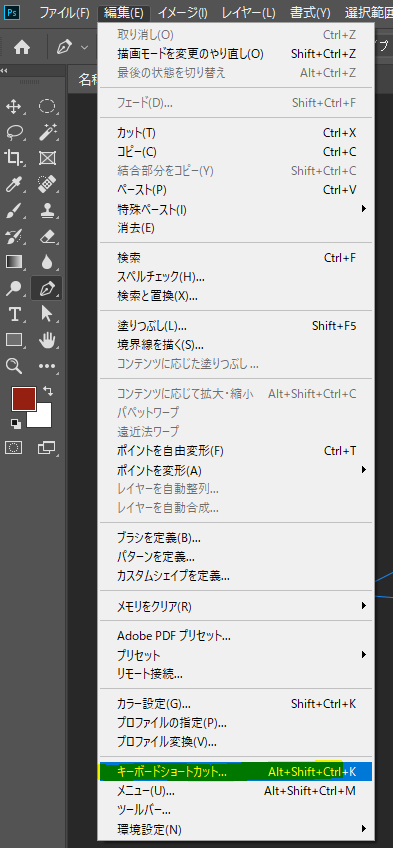Select the Gradient tool
Screen dimensions: 393x848
pos(14,262)
